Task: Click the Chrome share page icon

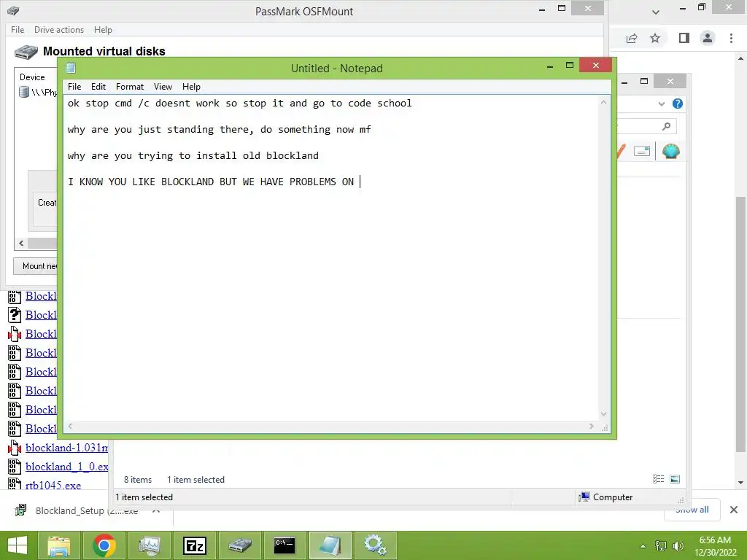Action: point(632,38)
